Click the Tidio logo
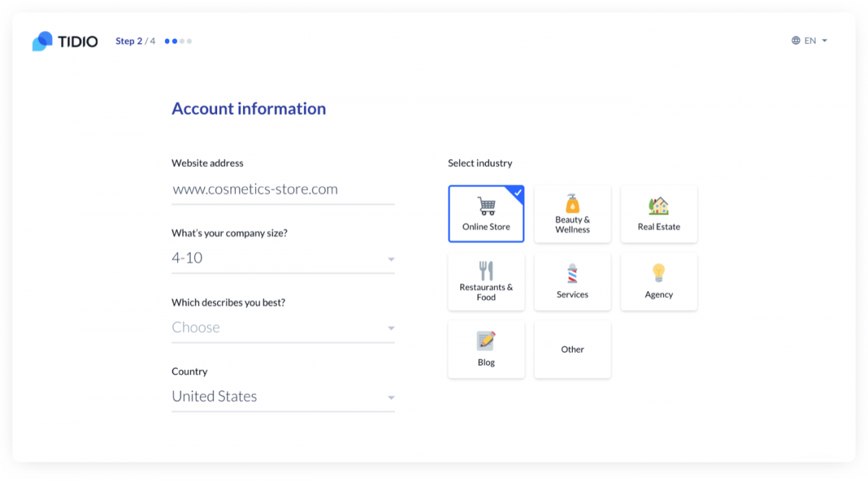Screen dimensions: 868x482 [64, 41]
